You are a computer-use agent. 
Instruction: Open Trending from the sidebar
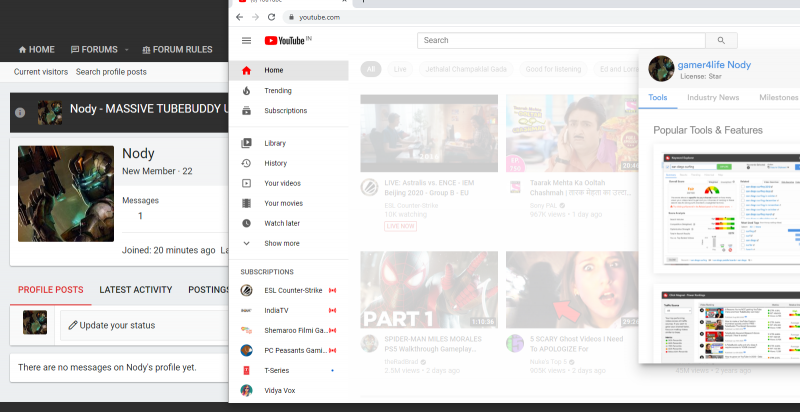278,90
